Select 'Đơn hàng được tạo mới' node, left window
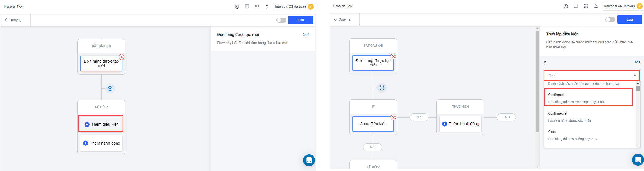The image size is (644, 171). (x=101, y=64)
